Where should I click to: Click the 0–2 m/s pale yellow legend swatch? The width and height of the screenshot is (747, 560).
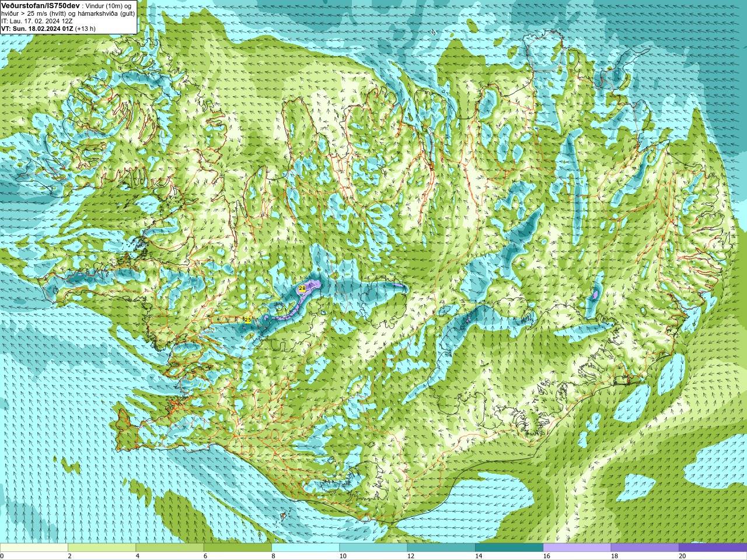point(34,548)
